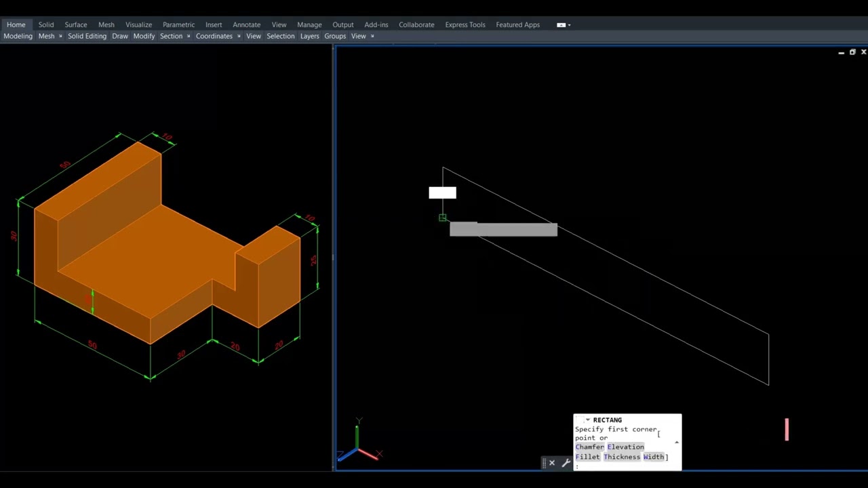Restore down the drawing viewport window

pyautogui.click(x=852, y=52)
